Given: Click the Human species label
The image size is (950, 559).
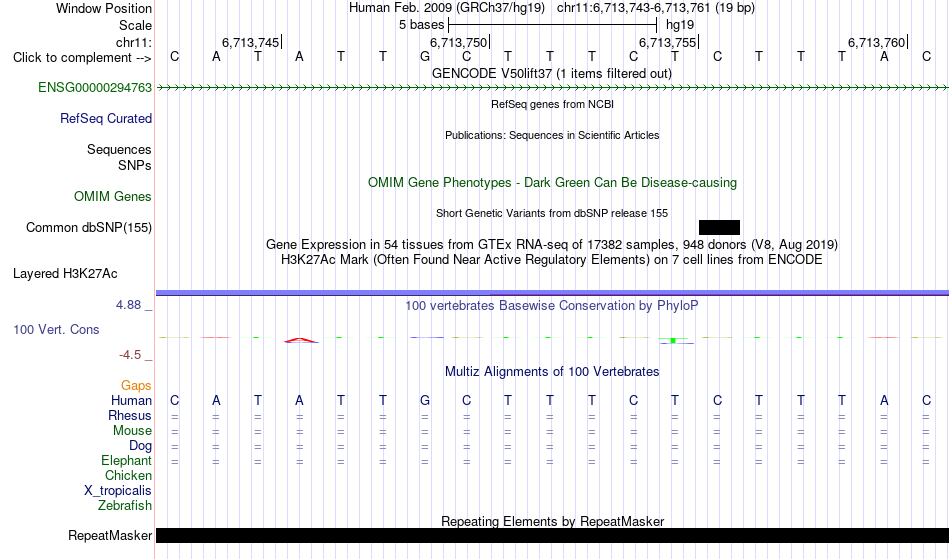Looking at the screenshot, I should click(x=131, y=401).
